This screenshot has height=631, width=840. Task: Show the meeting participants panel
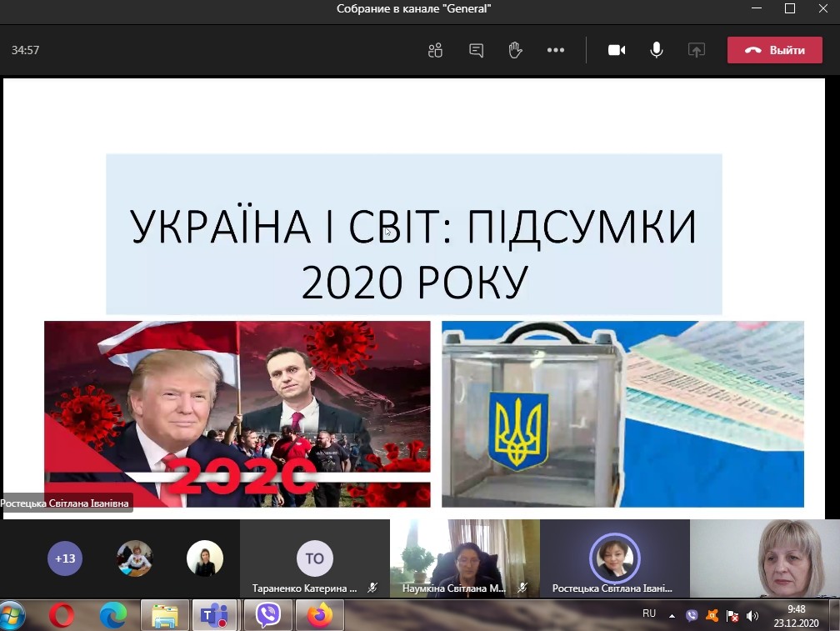435,50
